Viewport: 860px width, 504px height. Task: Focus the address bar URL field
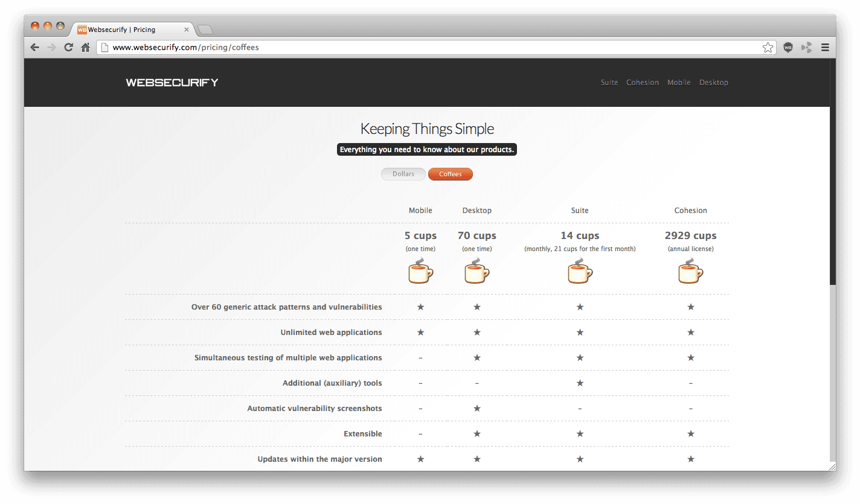tap(435, 47)
